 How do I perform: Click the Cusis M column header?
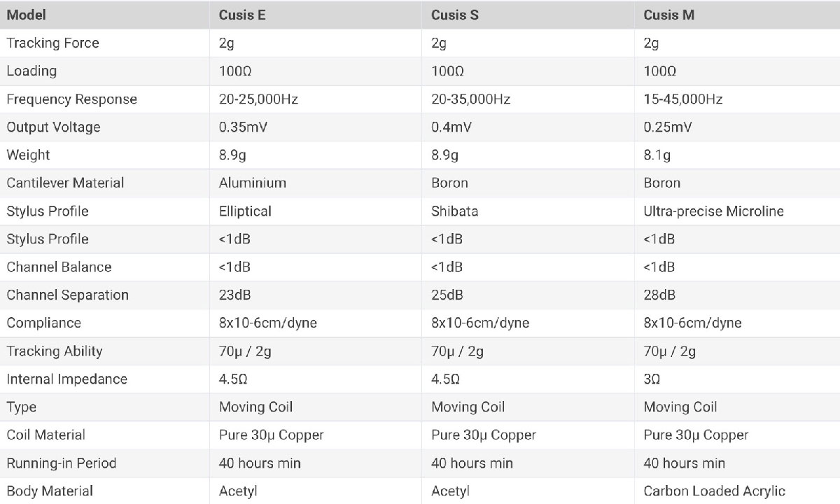[669, 15]
